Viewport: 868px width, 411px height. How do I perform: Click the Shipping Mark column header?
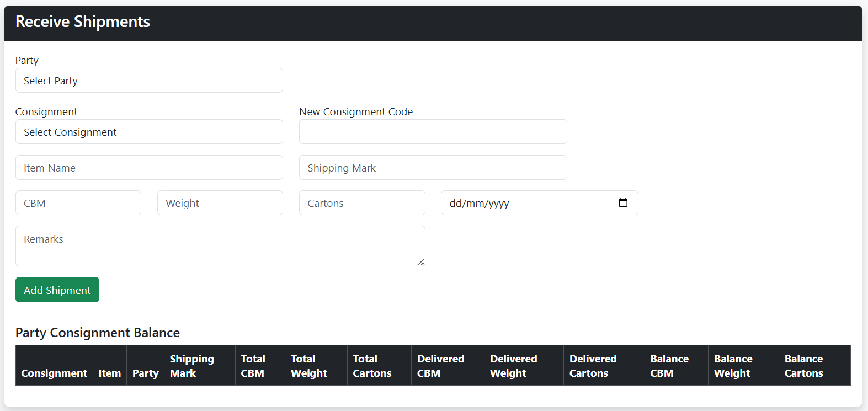pyautogui.click(x=199, y=366)
